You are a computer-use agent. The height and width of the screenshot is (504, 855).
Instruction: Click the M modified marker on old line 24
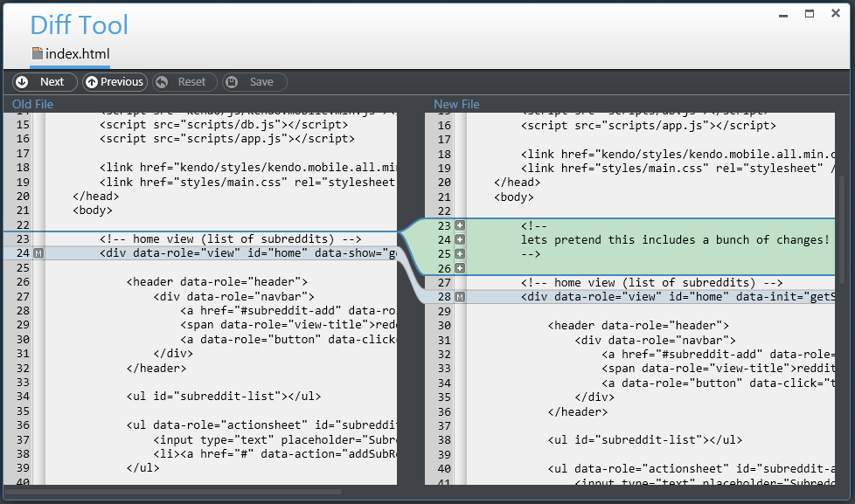(x=38, y=253)
